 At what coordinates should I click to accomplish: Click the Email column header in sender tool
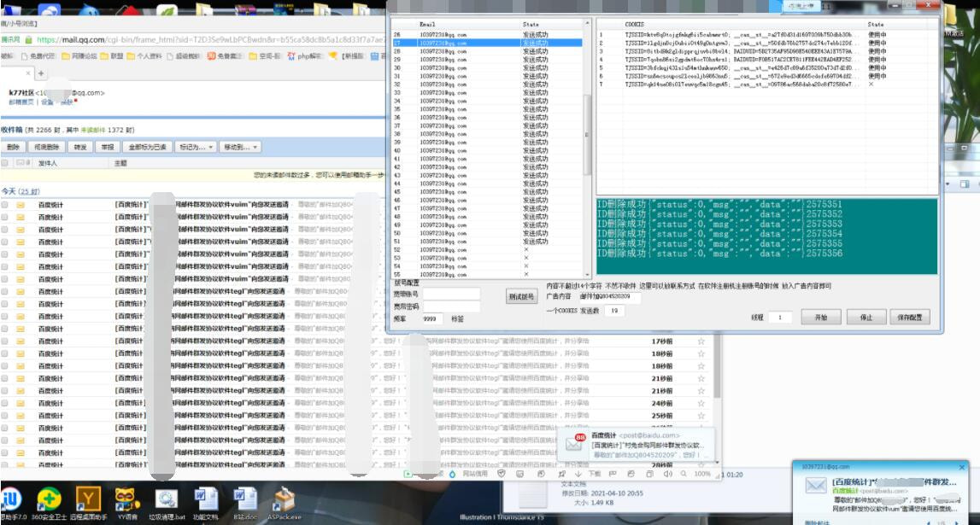tap(427, 25)
